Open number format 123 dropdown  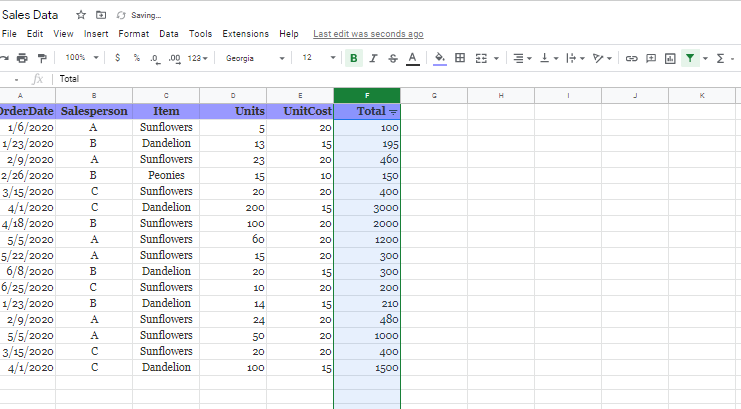(x=198, y=58)
